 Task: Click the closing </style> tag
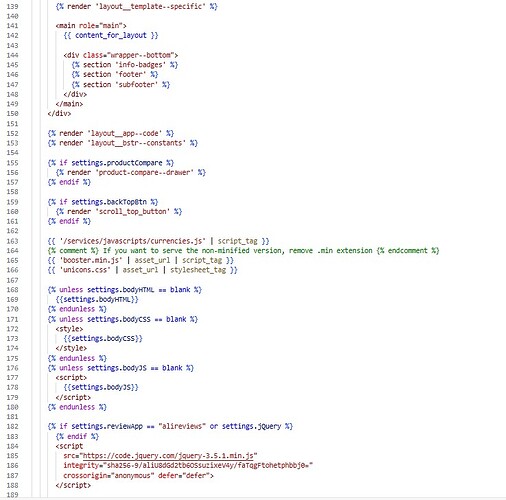(x=71, y=348)
